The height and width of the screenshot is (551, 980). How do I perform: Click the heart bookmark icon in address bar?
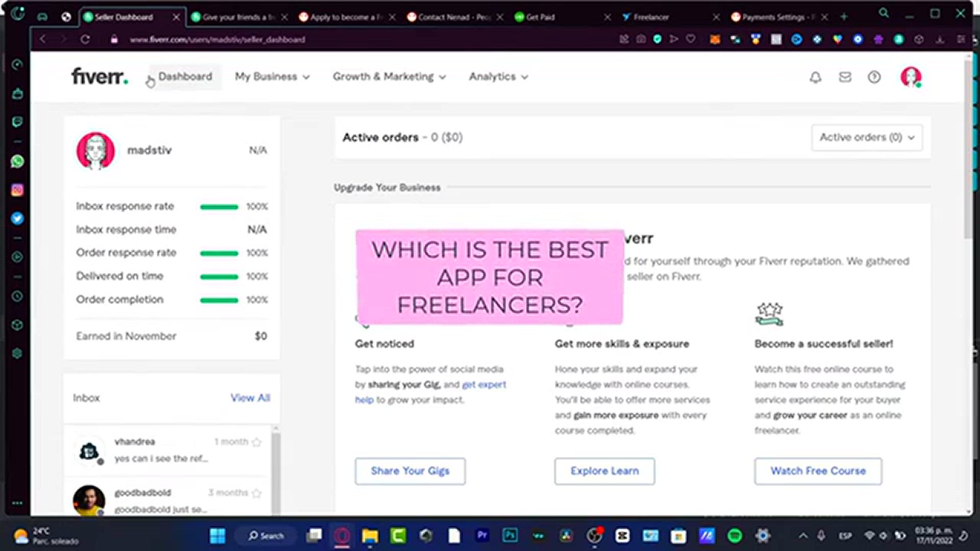click(691, 39)
